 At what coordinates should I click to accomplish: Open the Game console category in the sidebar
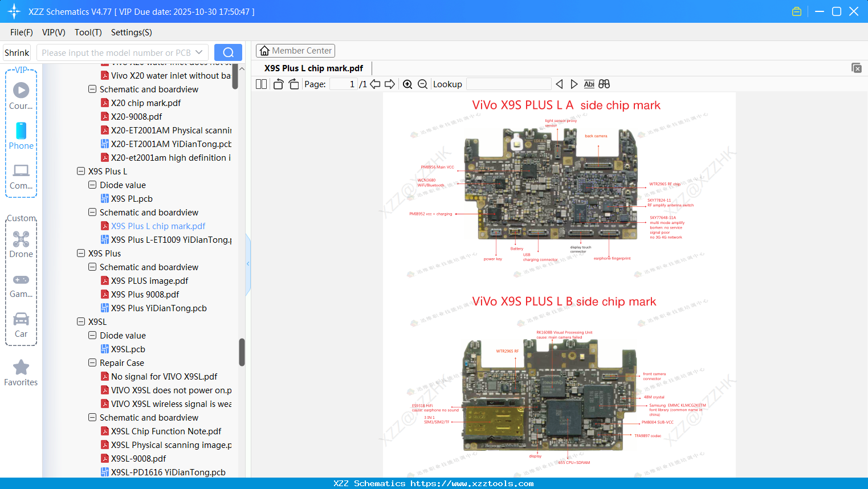[21, 285]
